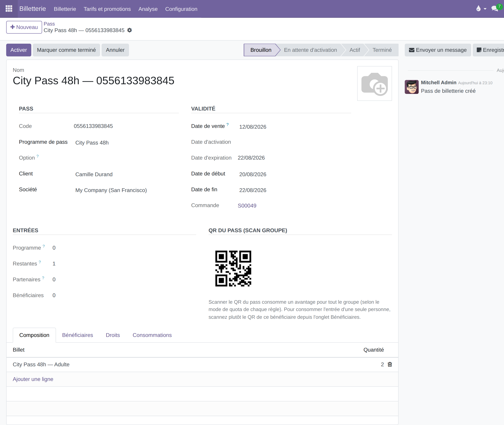Viewport: 504px width, 425px height.
Task: Show the Date de vente help tooltip
Action: tap(227, 125)
